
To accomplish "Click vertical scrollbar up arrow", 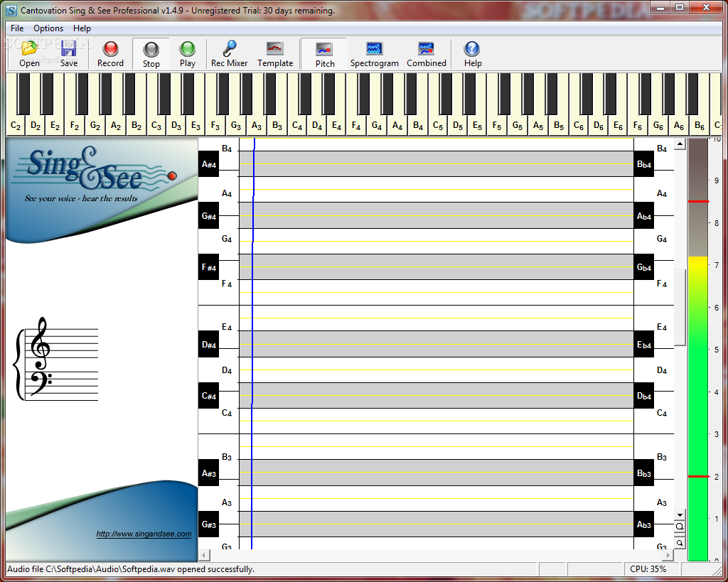I will click(x=680, y=144).
